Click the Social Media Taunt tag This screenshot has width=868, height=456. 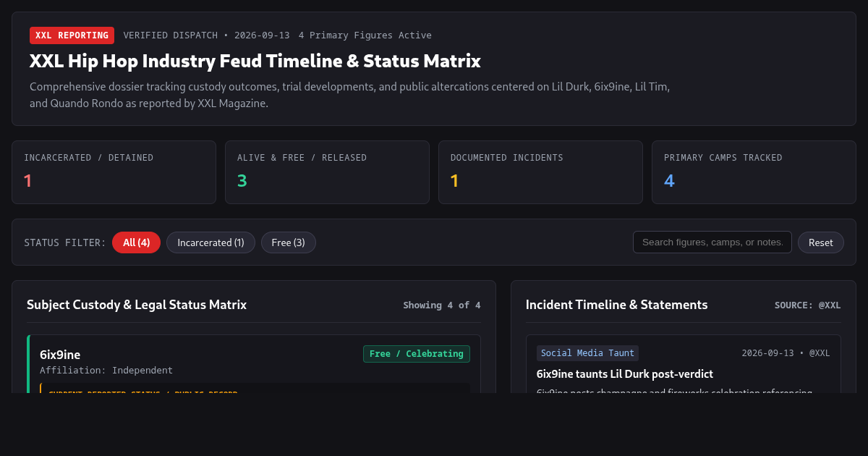(587, 353)
